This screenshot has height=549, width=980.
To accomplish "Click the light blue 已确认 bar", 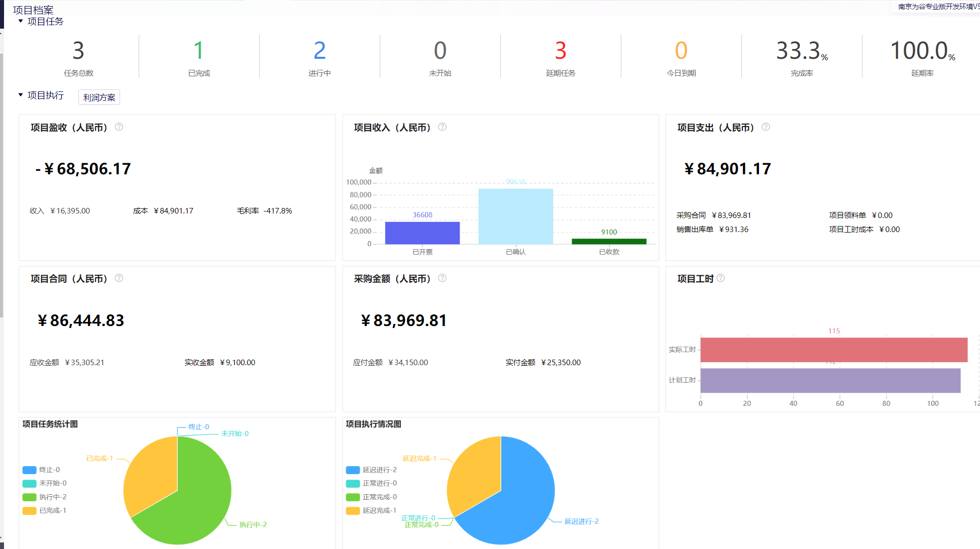I will [x=516, y=216].
